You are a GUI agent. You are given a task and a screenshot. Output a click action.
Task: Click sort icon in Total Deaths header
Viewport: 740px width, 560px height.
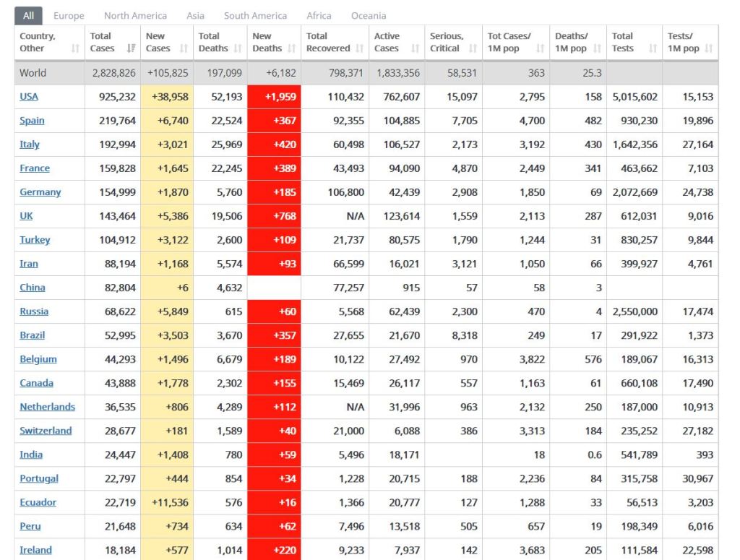click(x=238, y=48)
